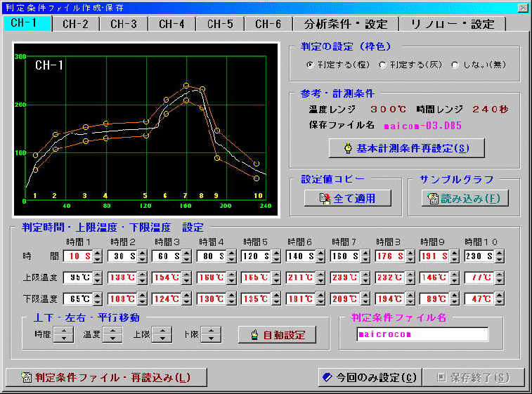Select the CH-5 tab
This screenshot has width=532, height=394.
point(220,24)
